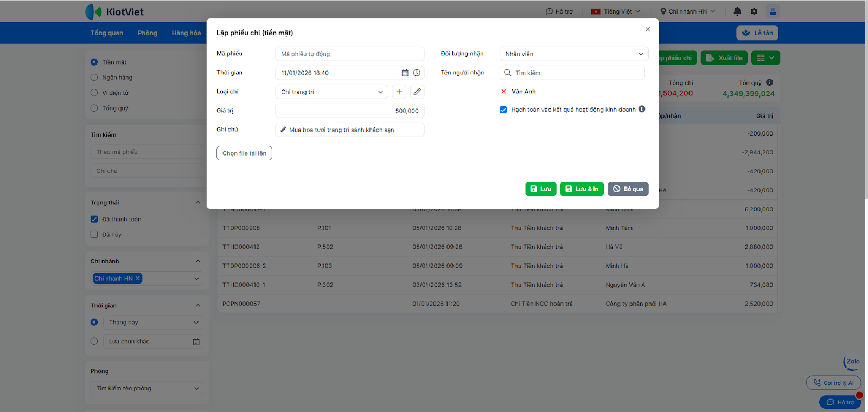Image resolution: width=868 pixels, height=412 pixels.
Task: Toggle Hạch toán vào kết quả kinh doanh
Action: 503,110
